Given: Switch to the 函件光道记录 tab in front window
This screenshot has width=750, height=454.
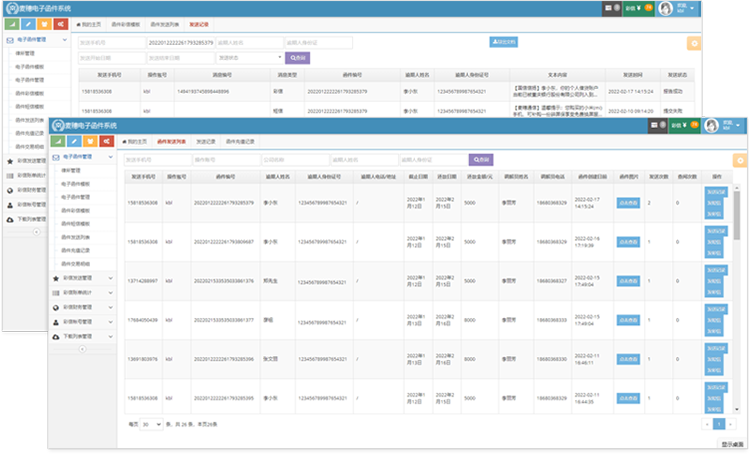Looking at the screenshot, I should click(240, 141).
